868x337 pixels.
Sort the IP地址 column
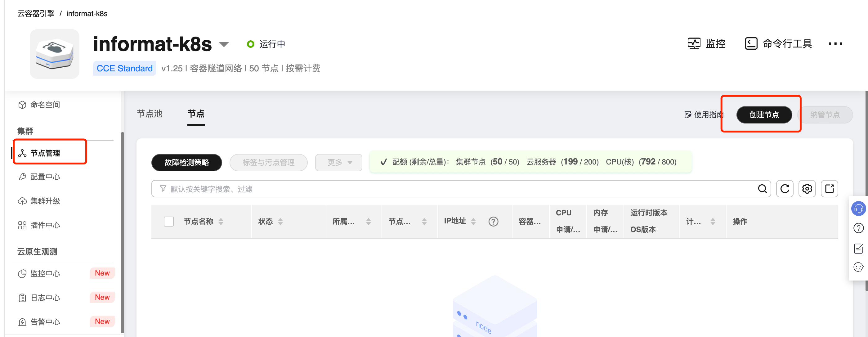tap(473, 222)
